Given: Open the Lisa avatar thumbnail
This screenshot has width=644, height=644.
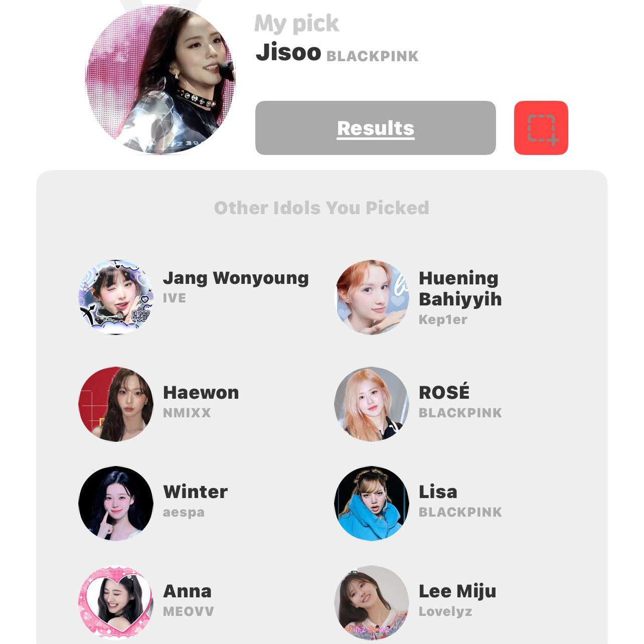Looking at the screenshot, I should (x=372, y=504).
